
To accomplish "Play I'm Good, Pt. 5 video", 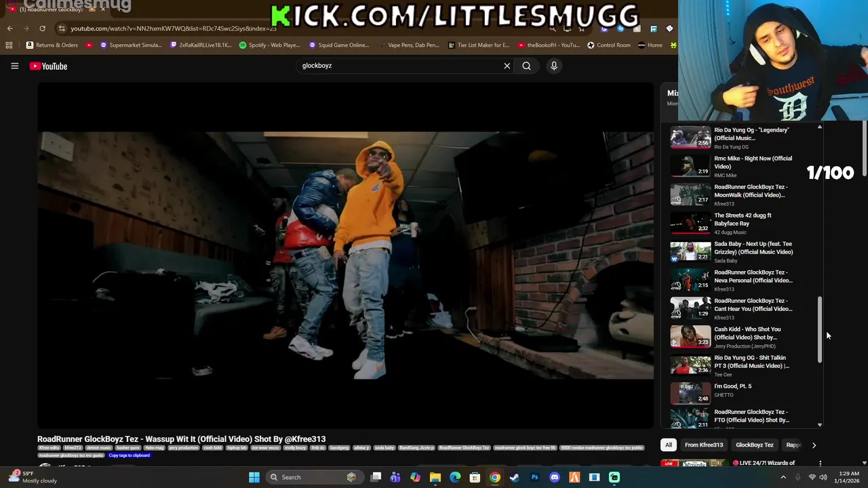I will click(x=733, y=394).
